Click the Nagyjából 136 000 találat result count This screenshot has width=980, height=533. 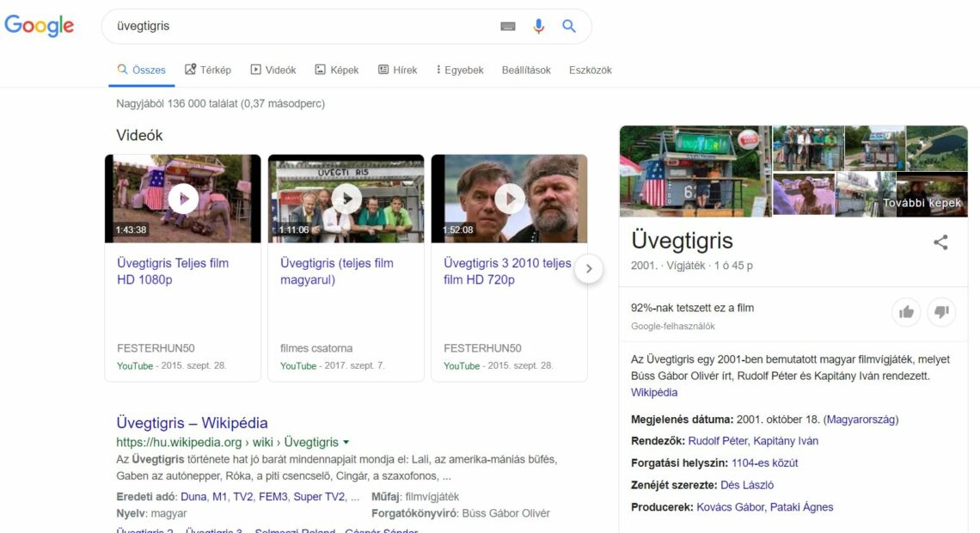pos(221,104)
